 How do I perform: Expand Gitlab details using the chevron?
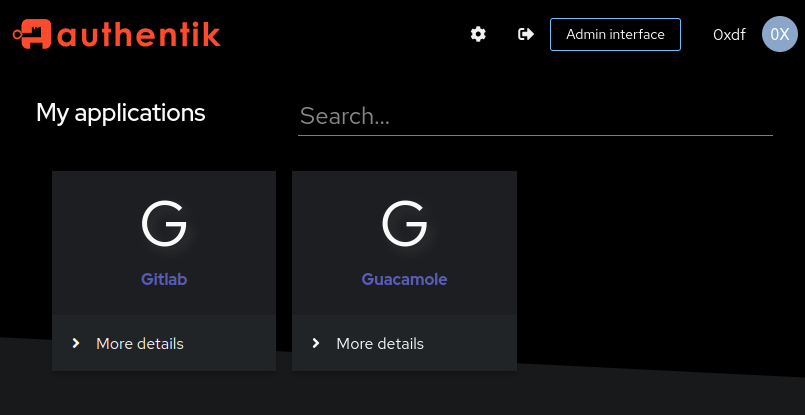pyautogui.click(x=76, y=343)
